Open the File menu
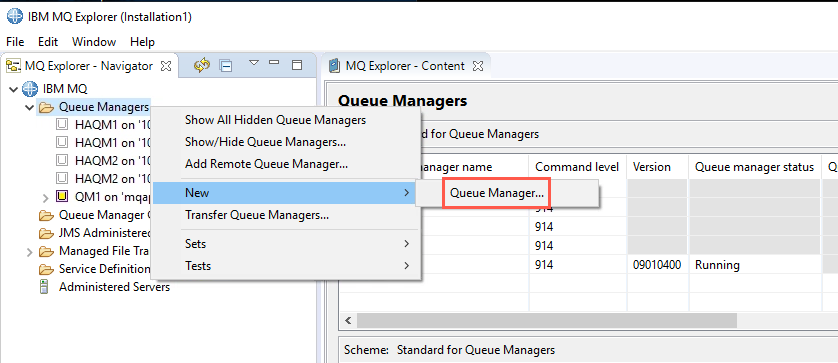 [x=15, y=42]
